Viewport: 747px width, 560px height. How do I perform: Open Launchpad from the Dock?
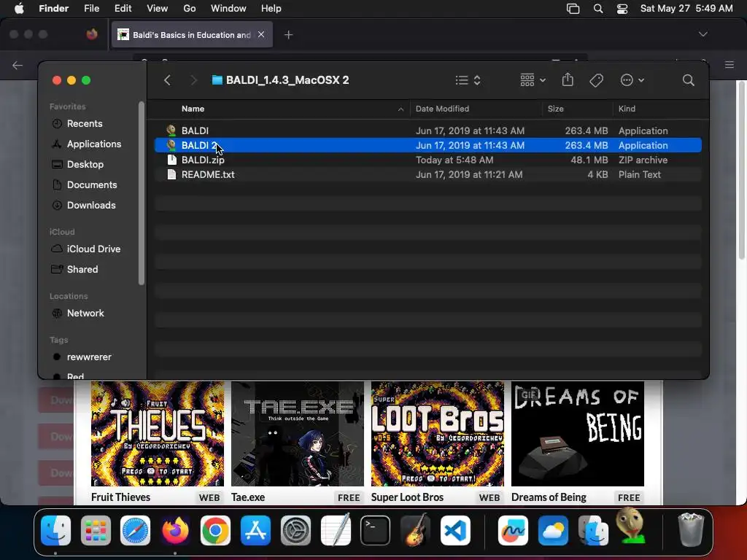point(96,530)
